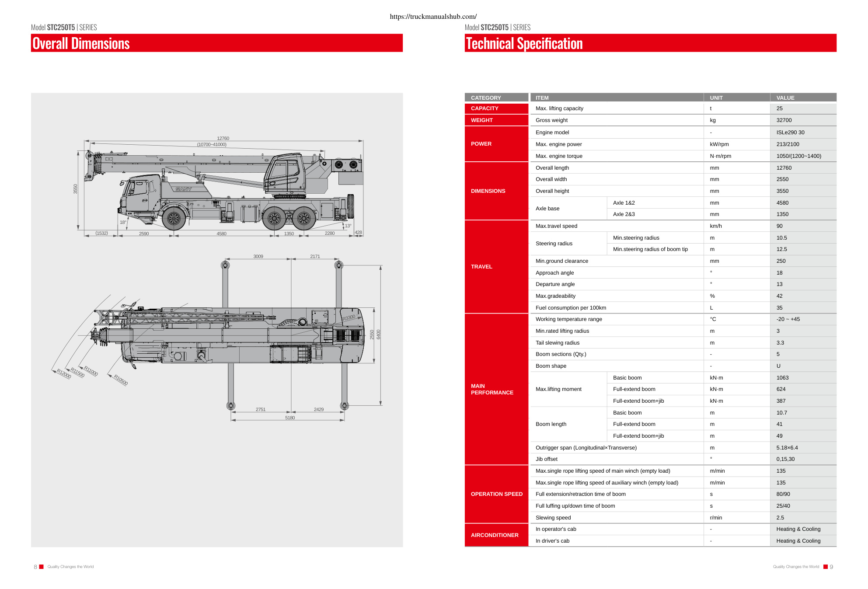Click the gross weight value '32700'
The image size is (868, 589).
[784, 120]
